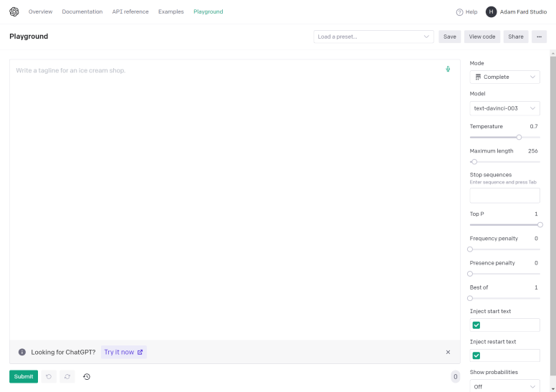Viewport: 556px width, 392px height.
Task: Click the Try it now link
Action: (x=123, y=352)
